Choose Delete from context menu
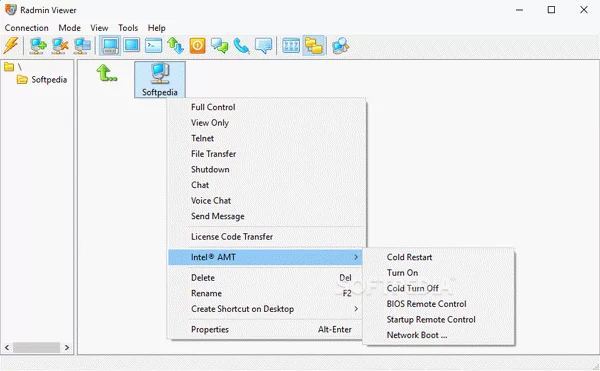Image resolution: width=600 pixels, height=371 pixels. (x=266, y=278)
